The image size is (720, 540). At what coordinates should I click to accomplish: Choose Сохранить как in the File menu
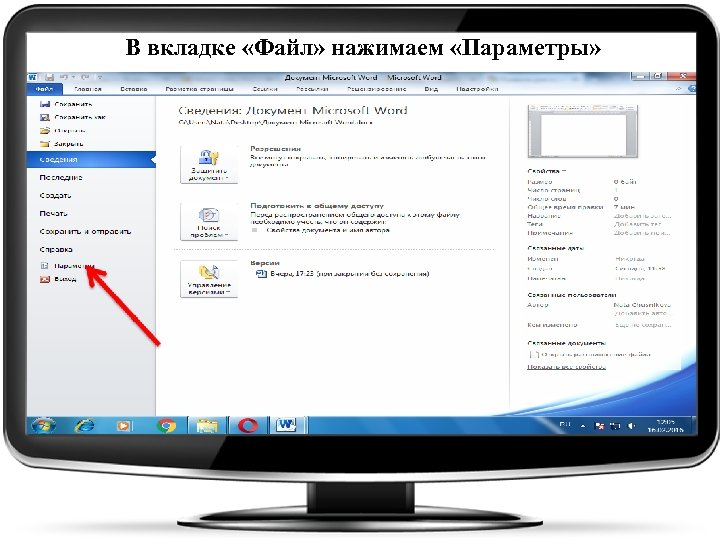coord(73,117)
